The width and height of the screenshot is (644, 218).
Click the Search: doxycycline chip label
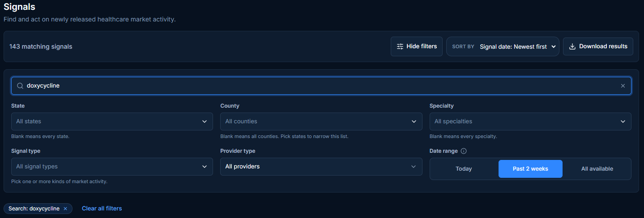tap(34, 209)
